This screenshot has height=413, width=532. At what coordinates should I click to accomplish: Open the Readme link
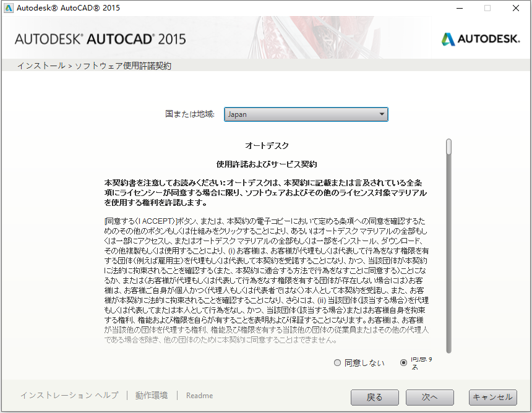pos(199,395)
